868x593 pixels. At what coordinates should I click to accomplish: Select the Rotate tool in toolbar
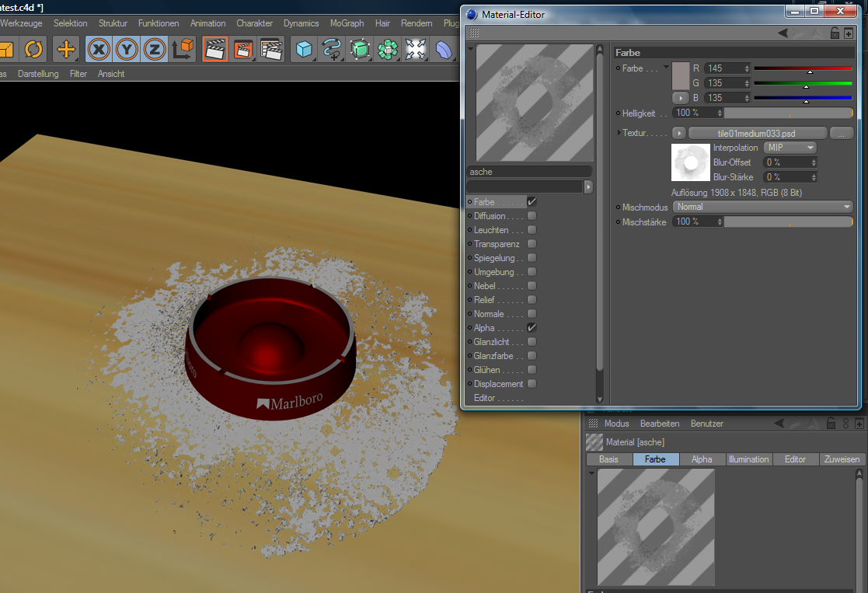tap(33, 49)
